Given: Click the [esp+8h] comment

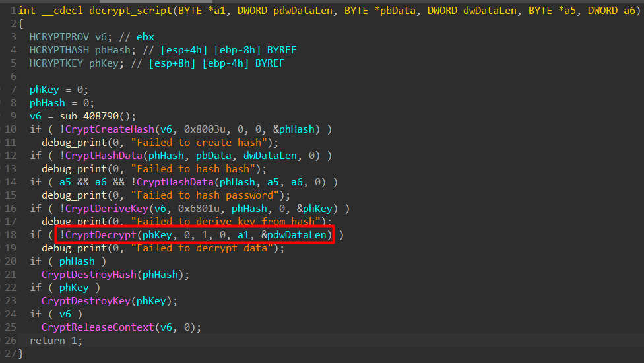Looking at the screenshot, I should [x=172, y=63].
